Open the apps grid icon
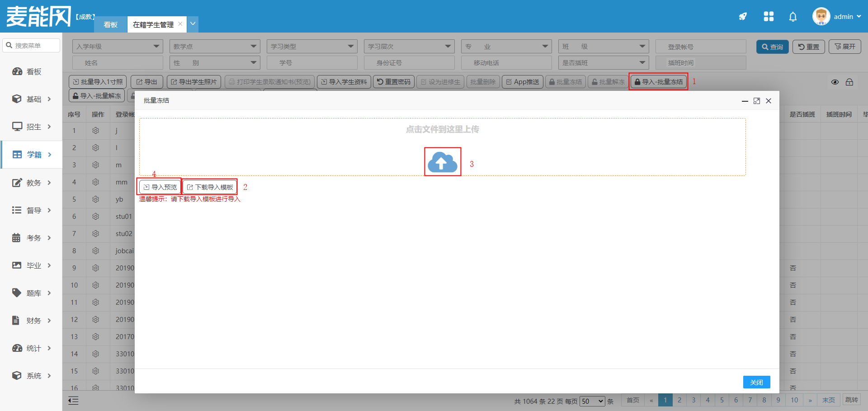 pyautogui.click(x=769, y=17)
